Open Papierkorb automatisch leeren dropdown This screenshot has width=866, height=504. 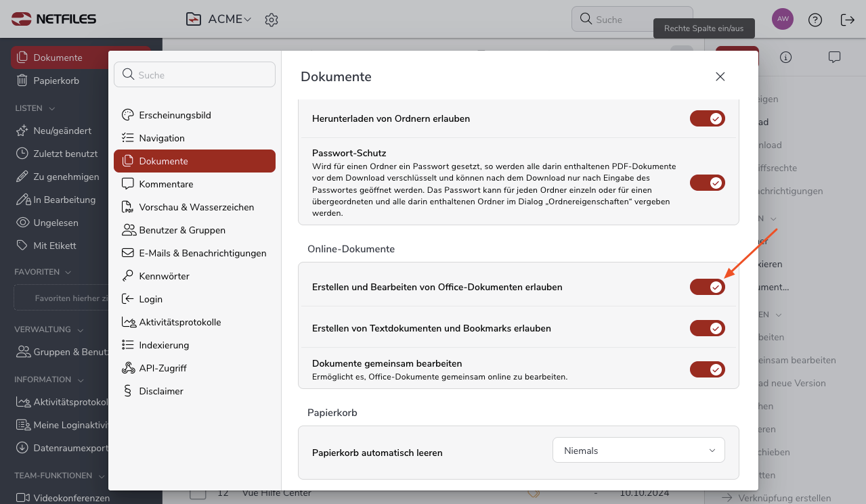(638, 451)
